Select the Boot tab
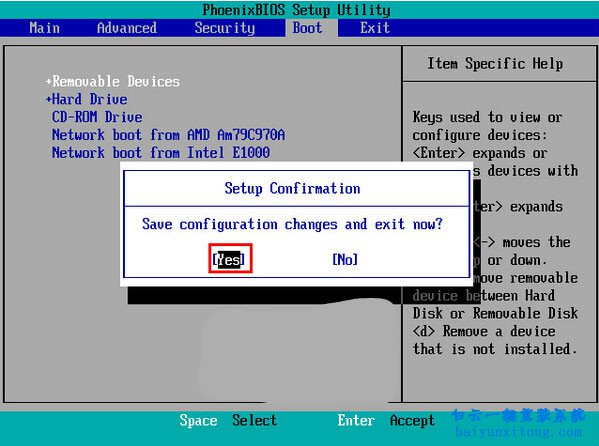Image resolution: width=599 pixels, height=446 pixels. coord(308,28)
